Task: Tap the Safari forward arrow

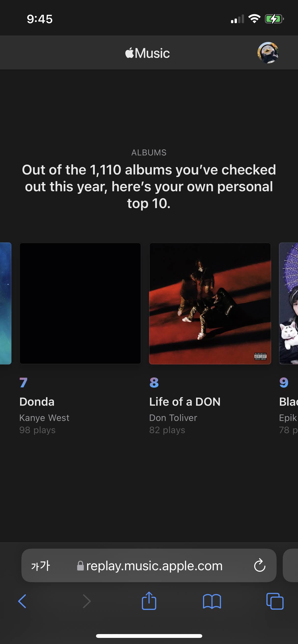Action: point(87,601)
